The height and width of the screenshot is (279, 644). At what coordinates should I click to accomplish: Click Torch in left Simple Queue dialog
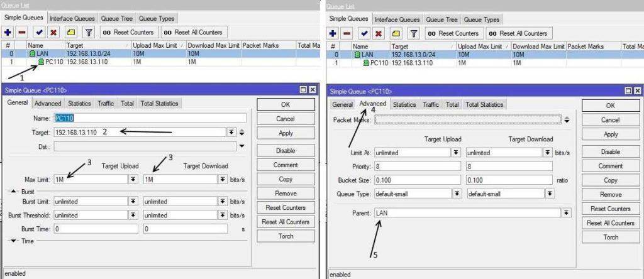pos(286,236)
